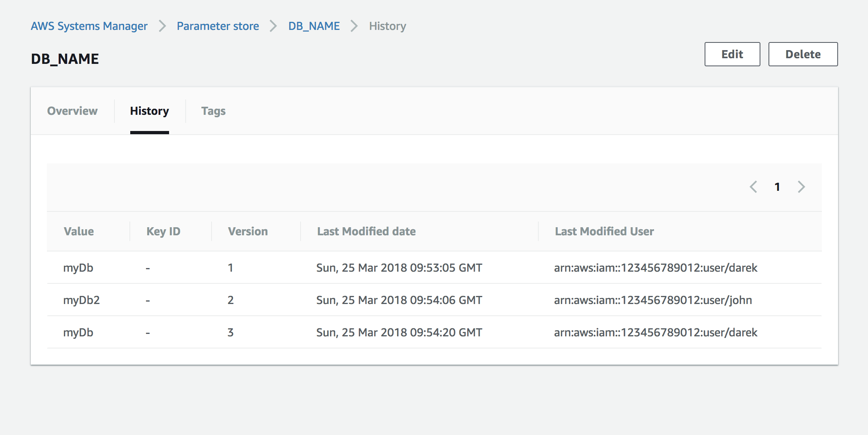Sort by the Version column header
Image resolution: width=868 pixels, height=435 pixels.
click(x=248, y=231)
